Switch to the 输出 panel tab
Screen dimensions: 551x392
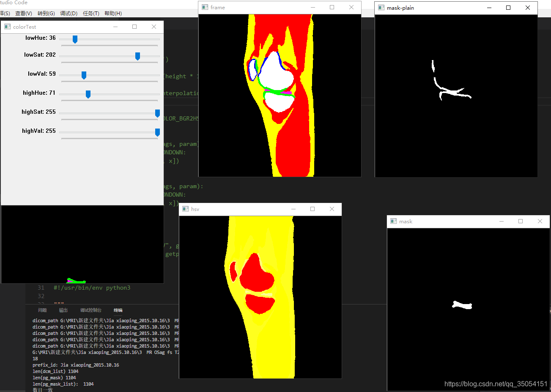pyautogui.click(x=63, y=310)
